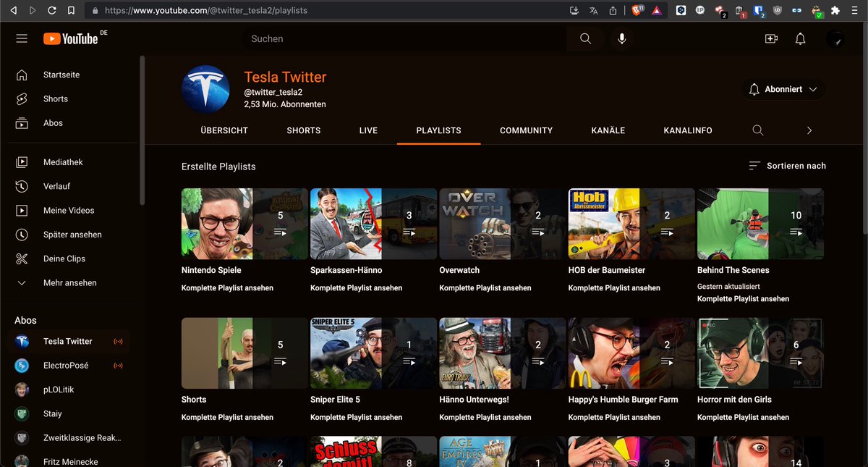Open HOB der Baumeister thumbnail
The image size is (868, 467).
click(x=631, y=224)
